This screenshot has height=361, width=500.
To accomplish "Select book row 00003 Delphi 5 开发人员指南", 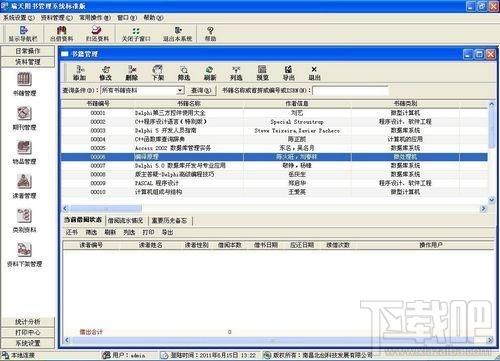I will [274, 131].
